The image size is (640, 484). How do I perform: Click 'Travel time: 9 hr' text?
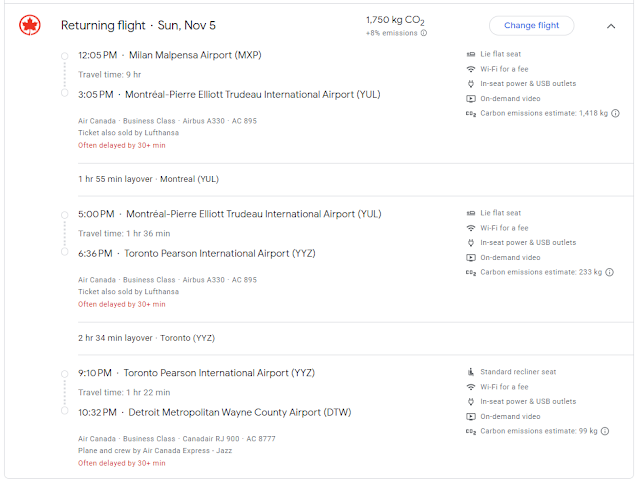[x=109, y=75]
